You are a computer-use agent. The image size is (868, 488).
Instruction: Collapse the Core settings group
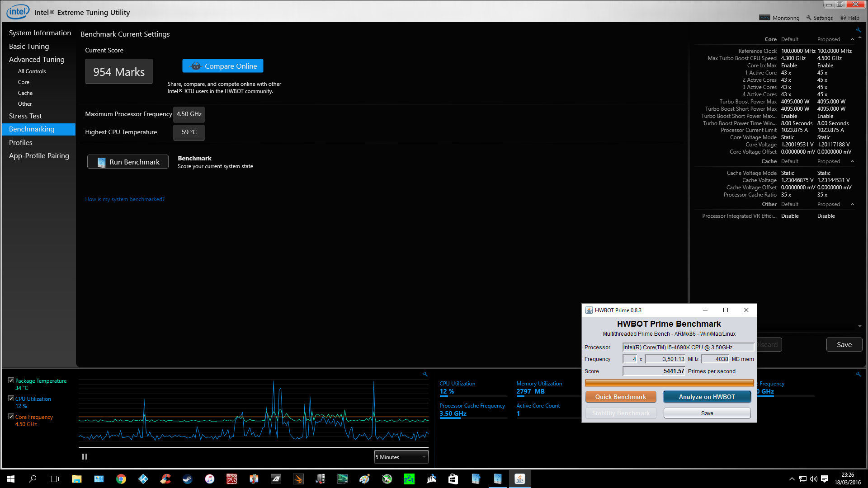click(853, 39)
